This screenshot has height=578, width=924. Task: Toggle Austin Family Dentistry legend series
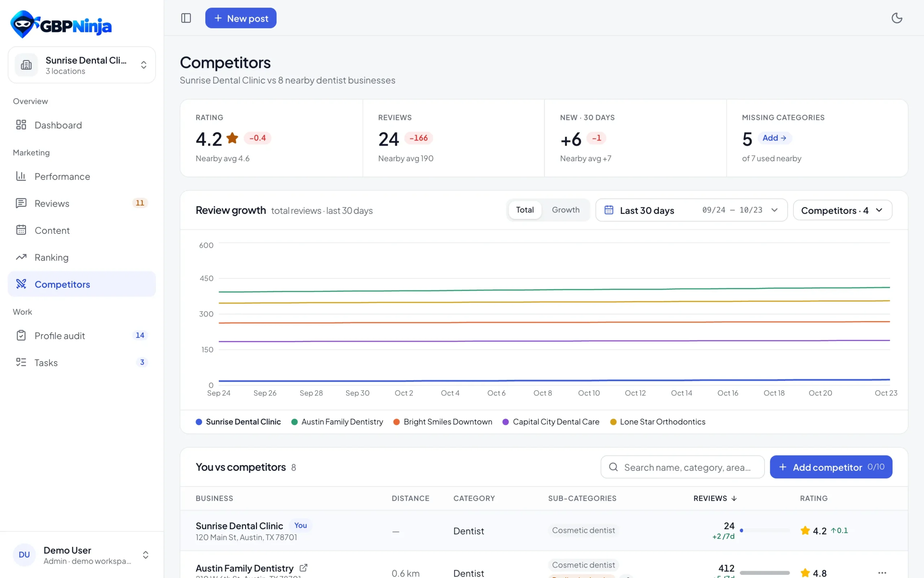tap(337, 422)
